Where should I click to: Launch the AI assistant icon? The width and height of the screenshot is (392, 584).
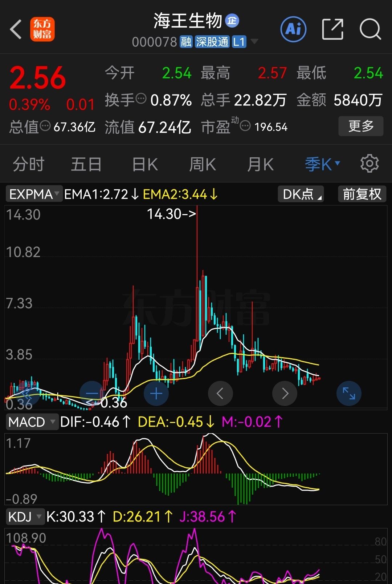(x=293, y=29)
